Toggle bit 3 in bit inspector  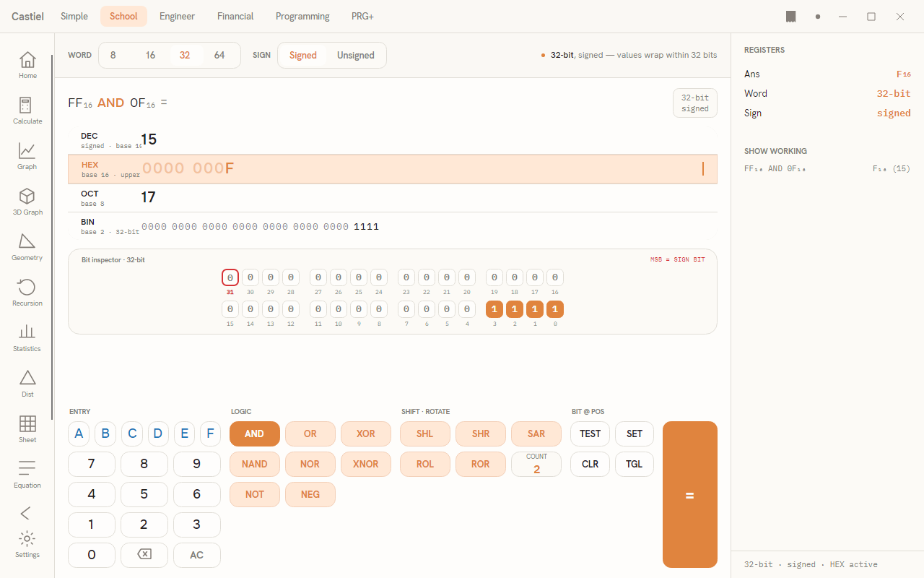494,309
